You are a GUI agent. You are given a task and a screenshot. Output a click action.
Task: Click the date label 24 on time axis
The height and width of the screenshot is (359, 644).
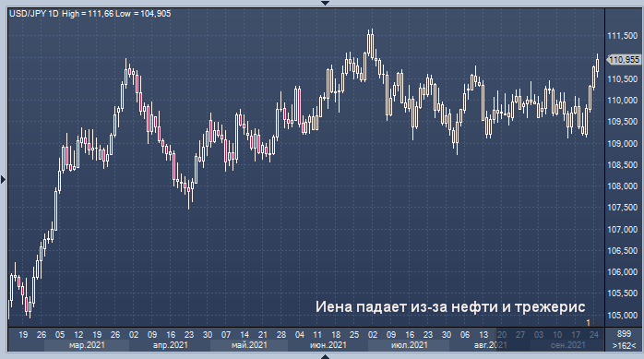pyautogui.click(x=594, y=335)
